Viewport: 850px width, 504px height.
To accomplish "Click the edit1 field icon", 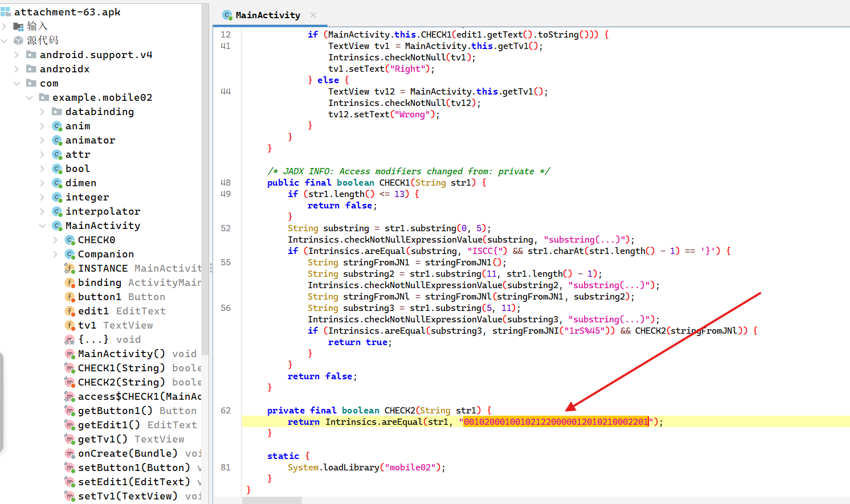I will [x=70, y=311].
